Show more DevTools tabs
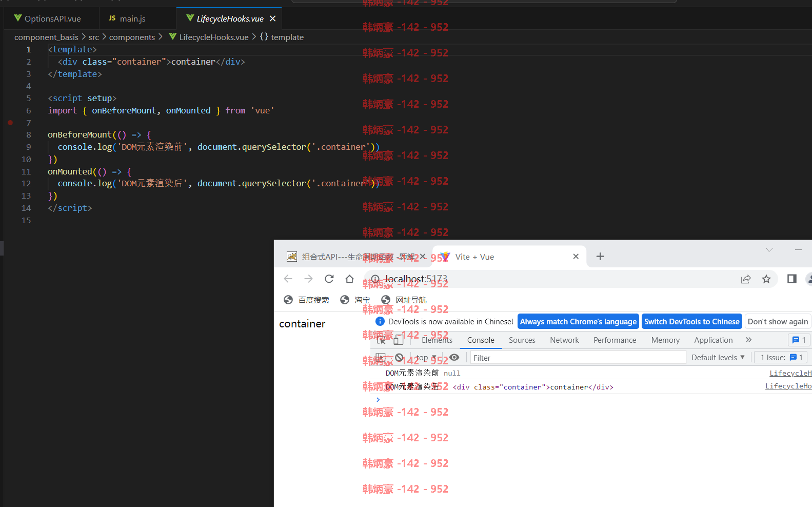This screenshot has height=507, width=812. click(749, 340)
